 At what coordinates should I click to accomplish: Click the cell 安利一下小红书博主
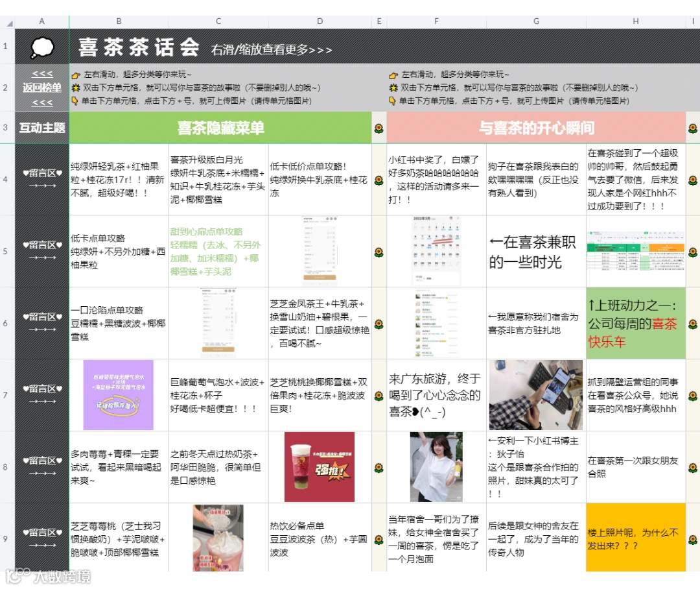click(x=536, y=467)
